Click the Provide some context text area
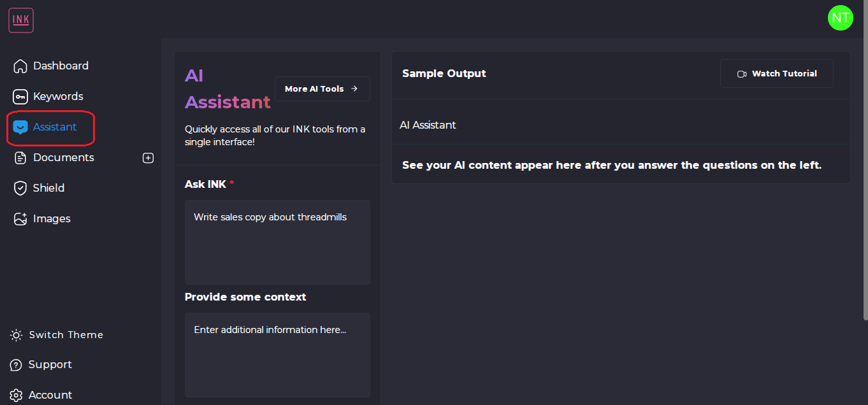This screenshot has height=405, width=868. click(277, 355)
